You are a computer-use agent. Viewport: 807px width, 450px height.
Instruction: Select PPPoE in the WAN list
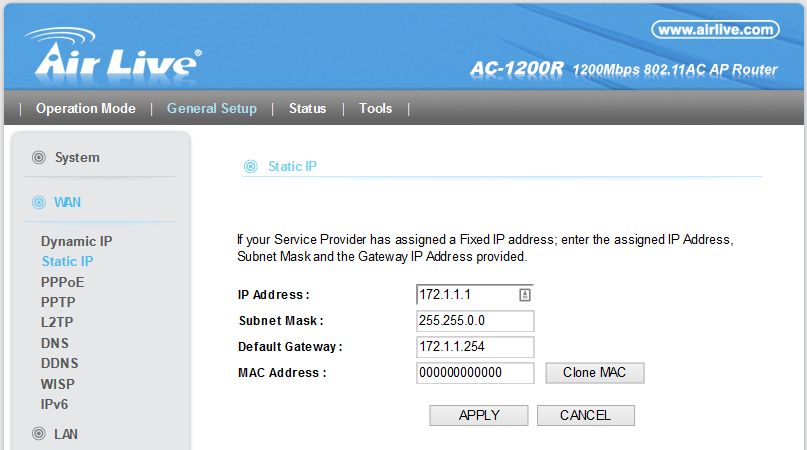(62, 282)
